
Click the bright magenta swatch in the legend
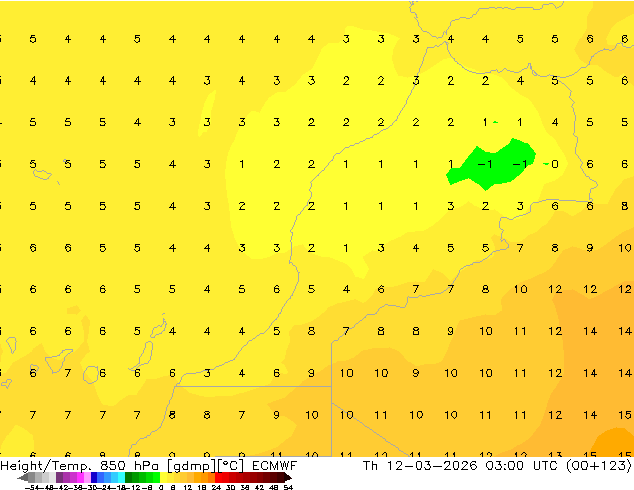80,477
